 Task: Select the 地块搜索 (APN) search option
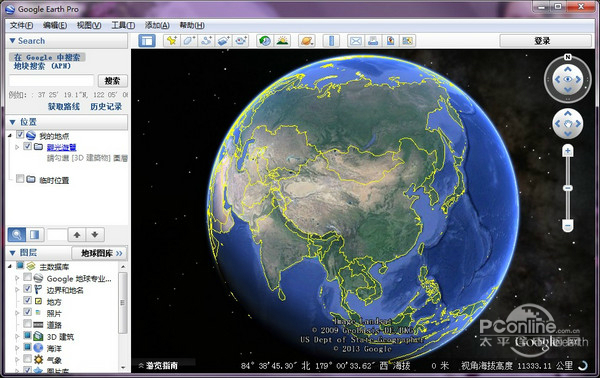(x=42, y=66)
